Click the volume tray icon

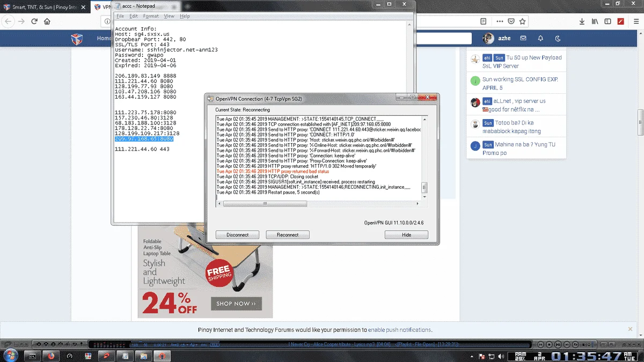coord(501,356)
